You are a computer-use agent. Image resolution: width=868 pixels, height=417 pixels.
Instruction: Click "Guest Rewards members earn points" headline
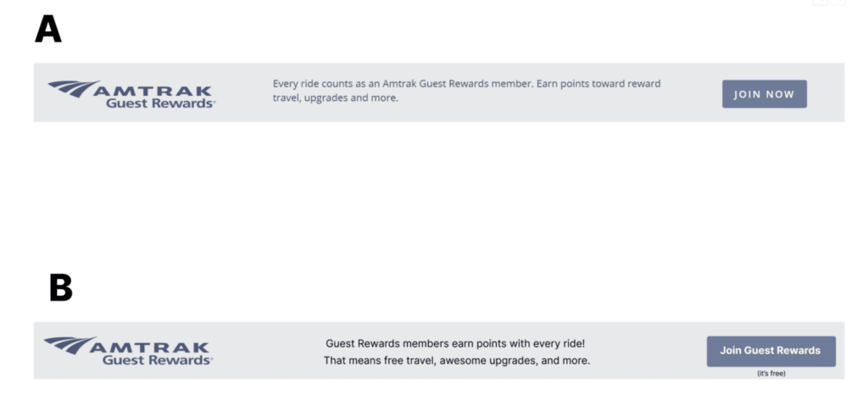[x=455, y=343]
